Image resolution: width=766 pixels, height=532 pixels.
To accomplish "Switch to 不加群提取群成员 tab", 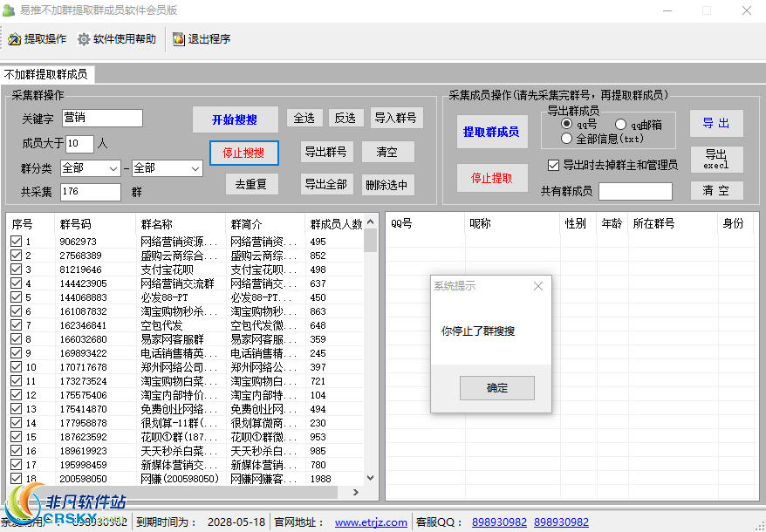I will (46, 74).
